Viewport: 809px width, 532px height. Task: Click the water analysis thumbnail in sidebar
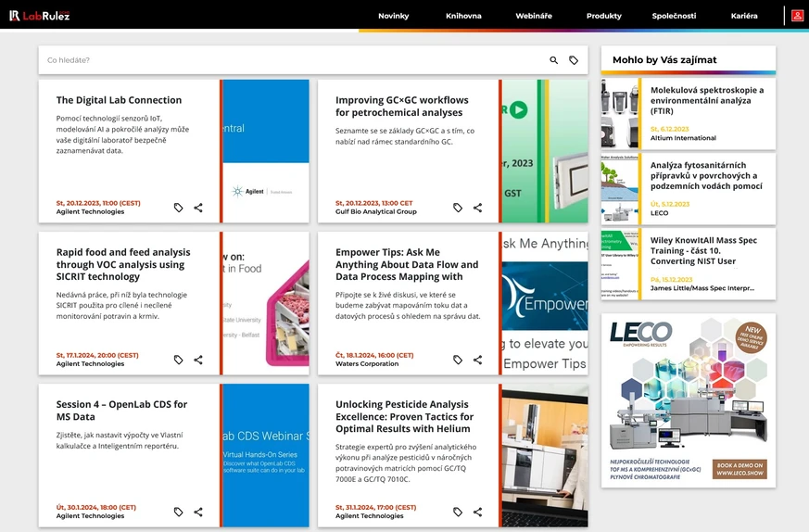pos(620,189)
